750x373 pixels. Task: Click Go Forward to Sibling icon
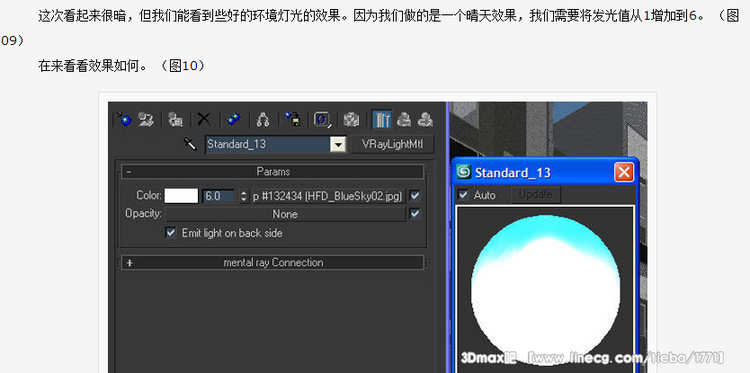tap(425, 119)
